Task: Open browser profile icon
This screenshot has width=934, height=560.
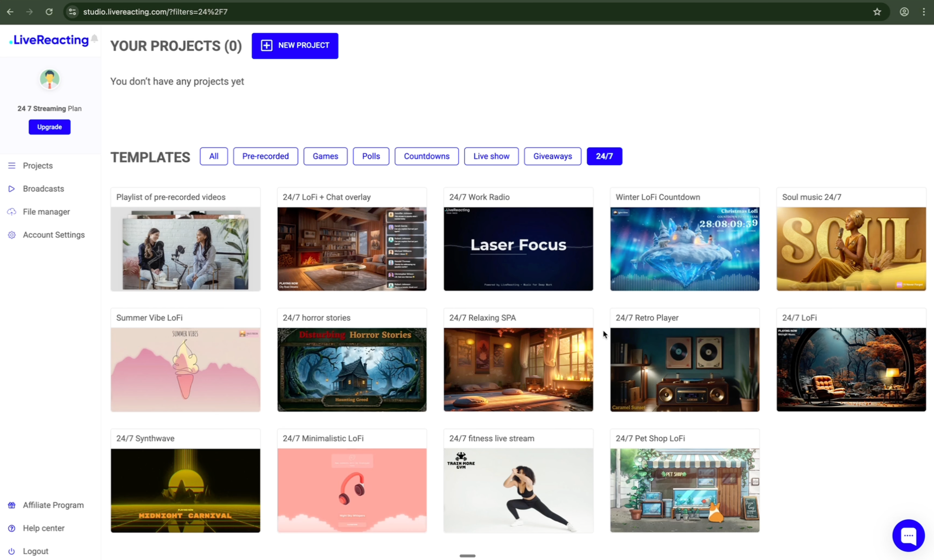Action: pyautogui.click(x=904, y=12)
